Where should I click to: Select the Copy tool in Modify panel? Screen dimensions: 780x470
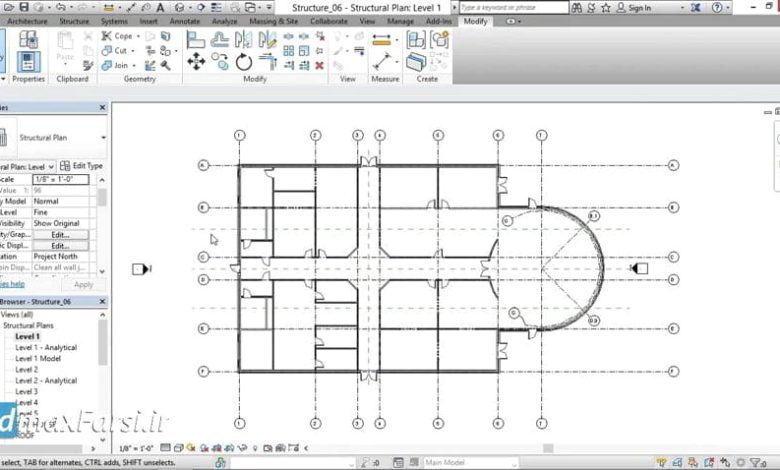219,62
